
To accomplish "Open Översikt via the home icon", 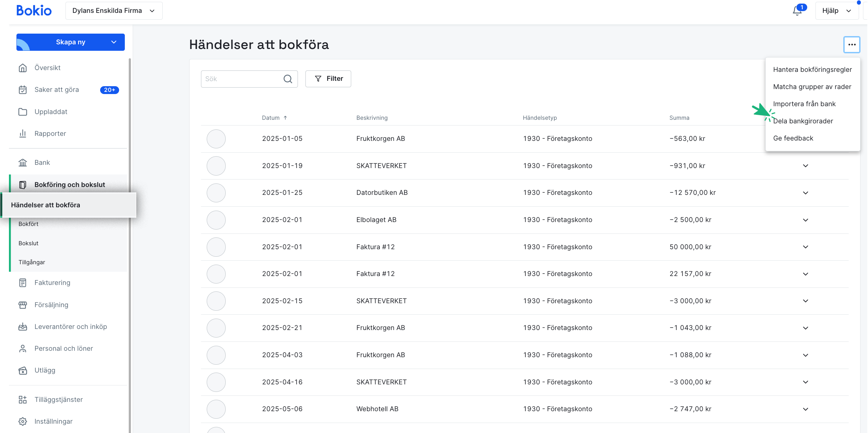I will click(23, 68).
